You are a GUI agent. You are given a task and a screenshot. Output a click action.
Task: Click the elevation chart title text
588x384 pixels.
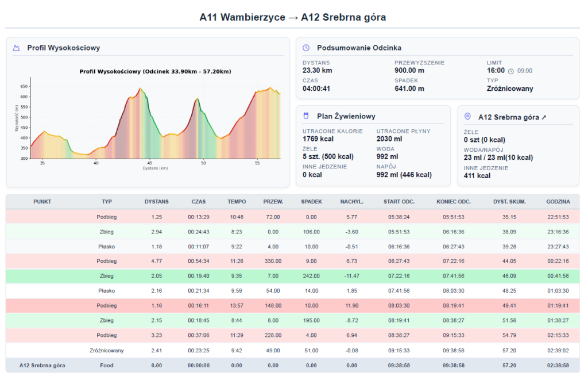155,71
